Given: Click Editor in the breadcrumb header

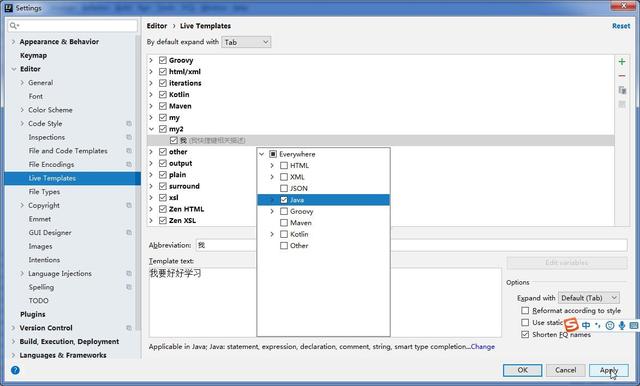Looking at the screenshot, I should tap(157, 26).
